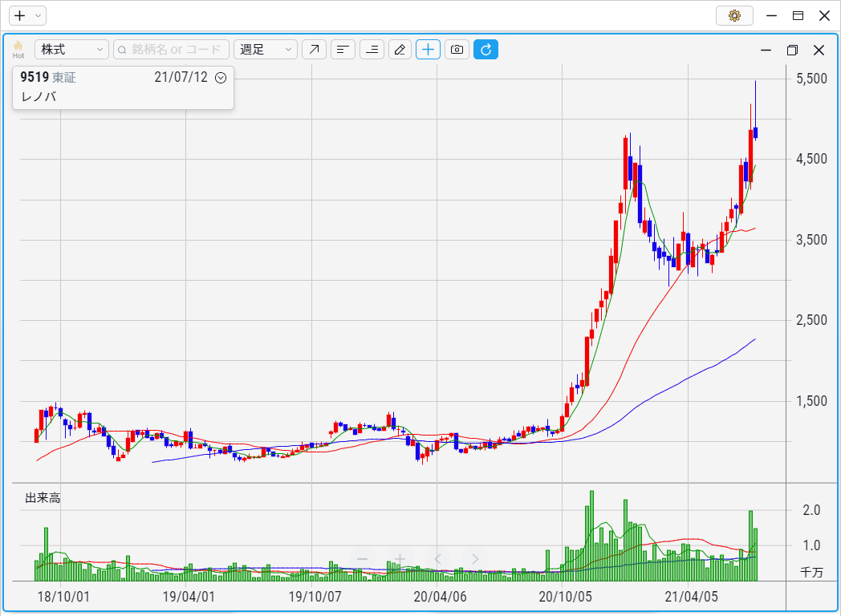Open settings with the gear button
This screenshot has width=841, height=616.
pos(734,15)
